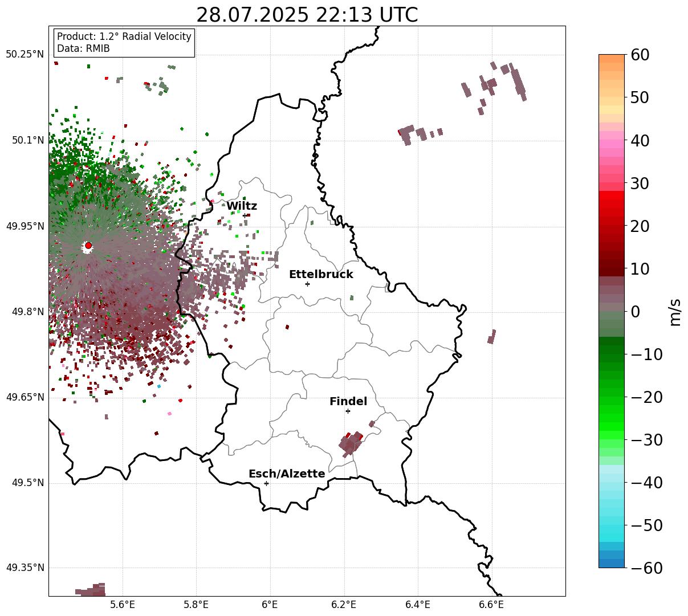
Task: Click the colorbar value 40
Action: (x=641, y=140)
